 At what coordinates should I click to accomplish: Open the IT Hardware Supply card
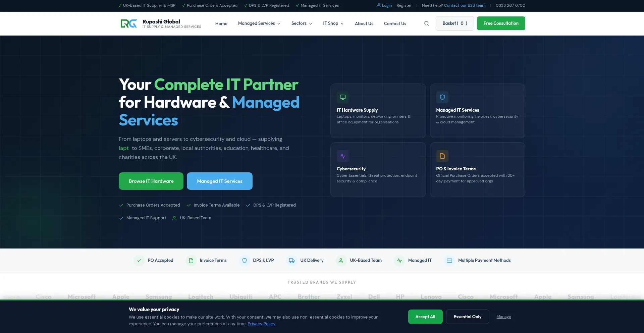[378, 111]
